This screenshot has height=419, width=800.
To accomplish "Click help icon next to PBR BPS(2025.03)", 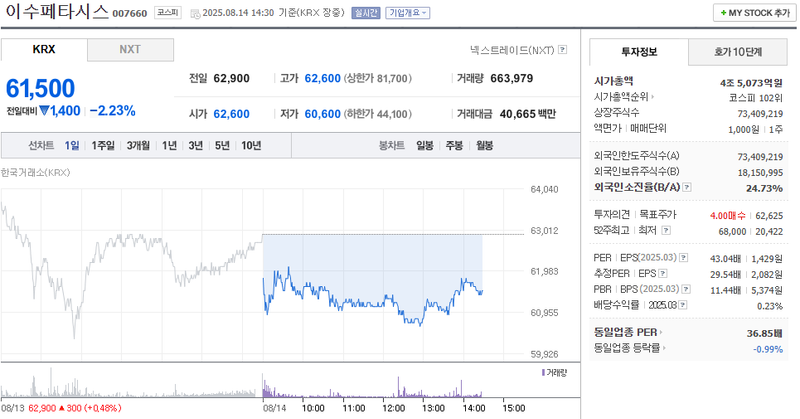I will [x=686, y=289].
